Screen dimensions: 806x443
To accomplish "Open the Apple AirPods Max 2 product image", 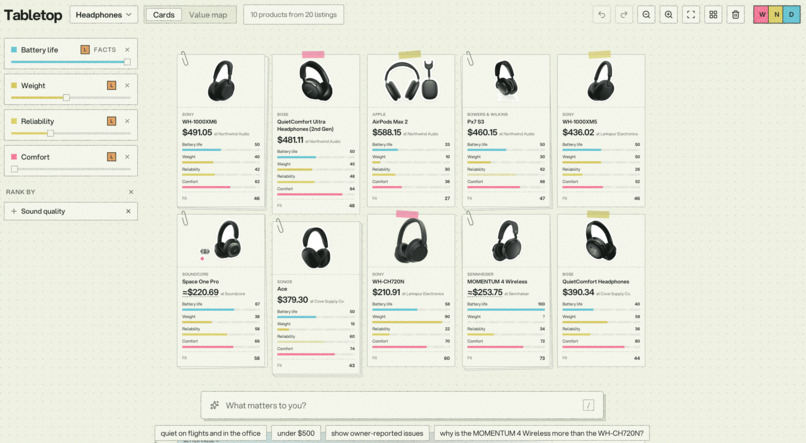I will coord(411,81).
